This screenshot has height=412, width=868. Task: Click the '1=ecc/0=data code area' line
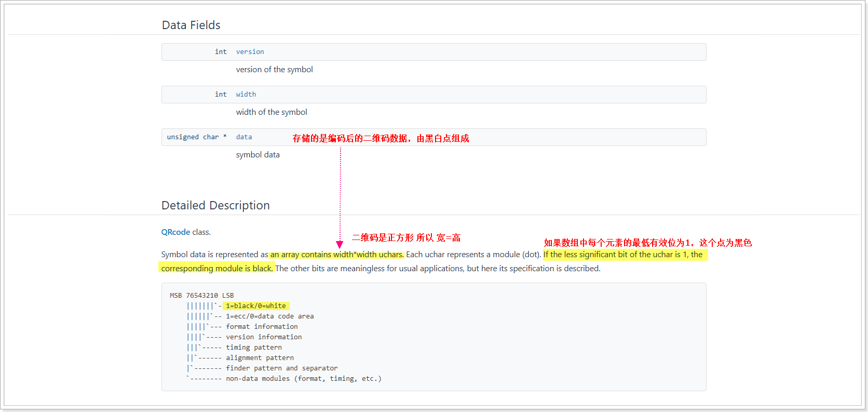point(269,316)
